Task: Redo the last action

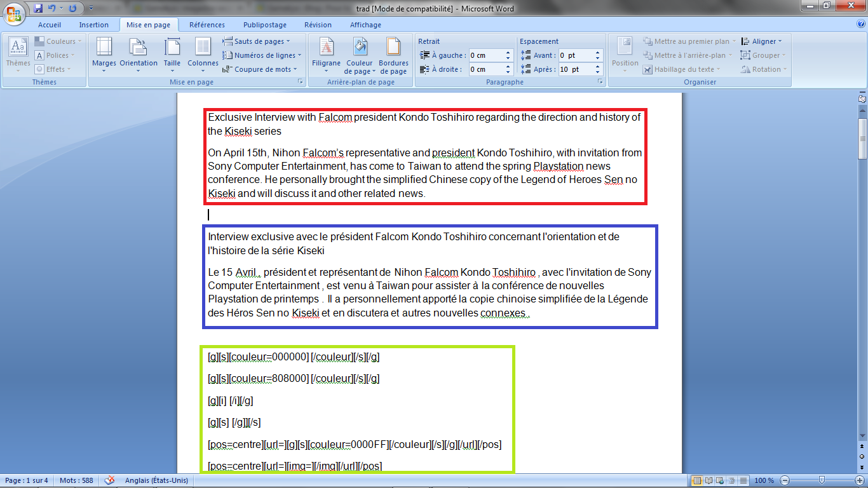Action: point(72,8)
